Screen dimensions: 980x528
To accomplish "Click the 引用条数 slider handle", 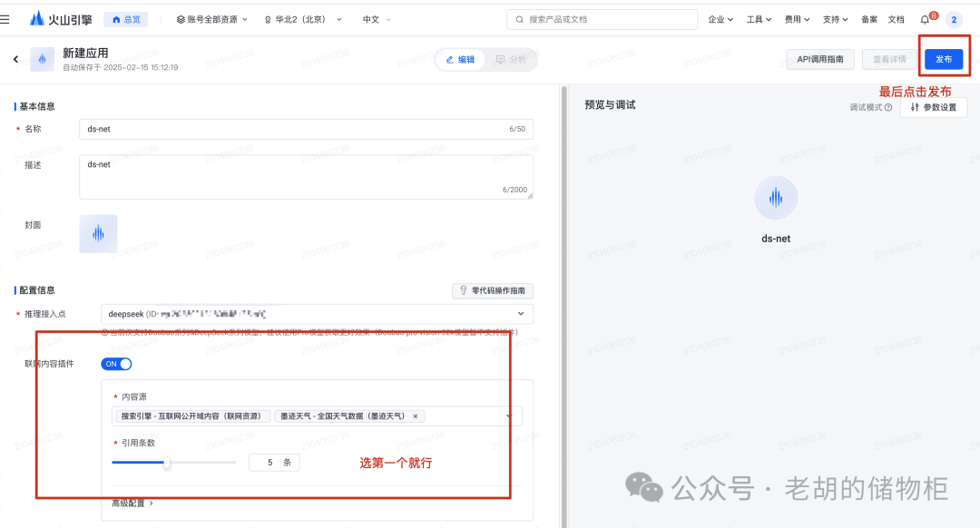I will tap(167, 463).
